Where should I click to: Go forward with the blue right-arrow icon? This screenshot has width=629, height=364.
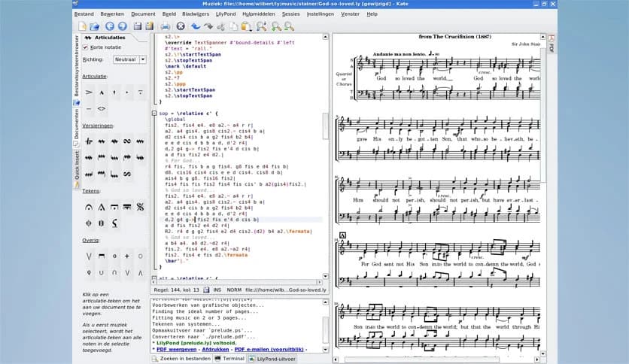[x=123, y=26]
